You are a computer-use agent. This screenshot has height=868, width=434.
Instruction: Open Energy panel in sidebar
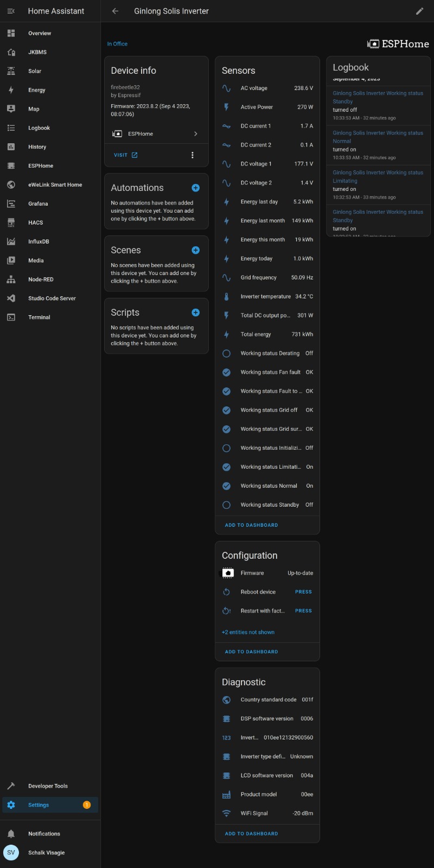pyautogui.click(x=50, y=90)
